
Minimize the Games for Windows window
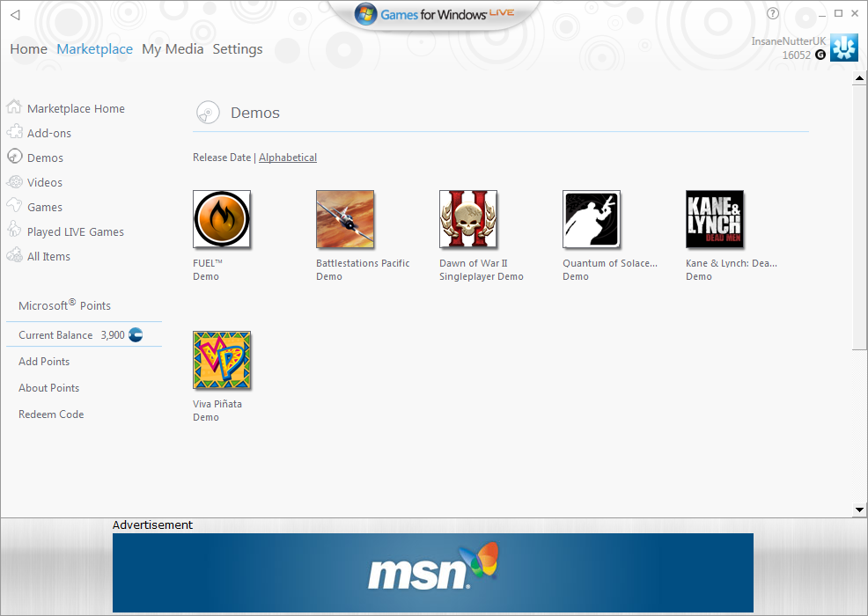click(822, 14)
